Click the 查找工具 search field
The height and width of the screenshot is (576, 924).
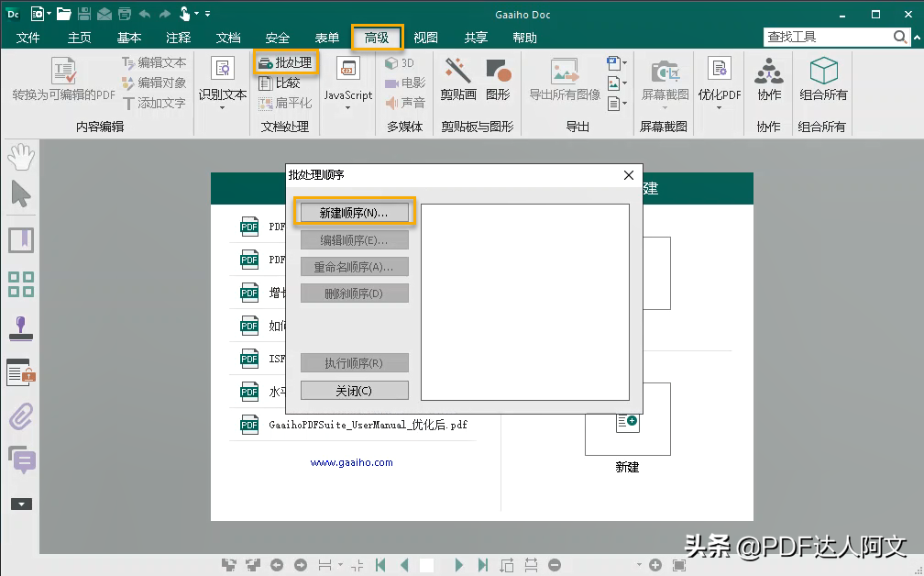(828, 37)
